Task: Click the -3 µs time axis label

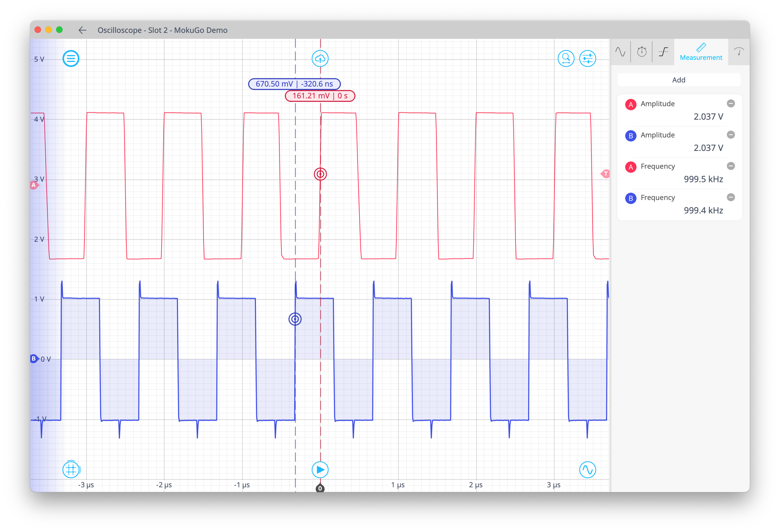Action: tap(86, 485)
